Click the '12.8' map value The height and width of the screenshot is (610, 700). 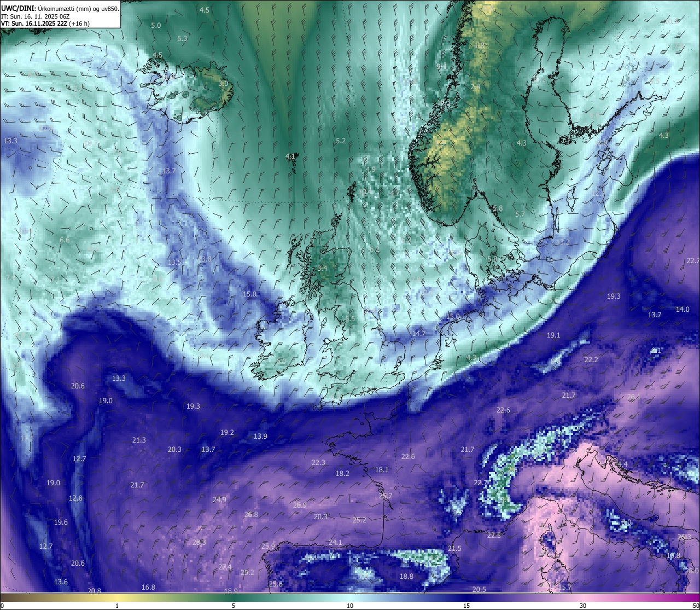tap(75, 498)
